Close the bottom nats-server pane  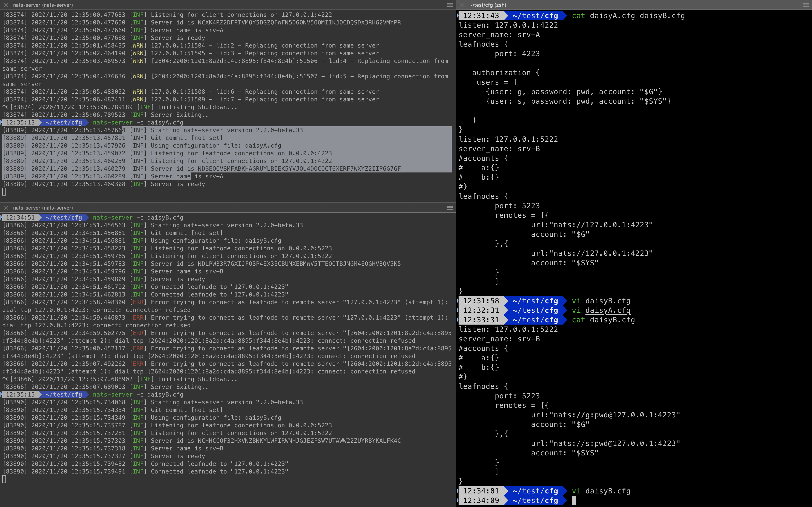click(6, 208)
